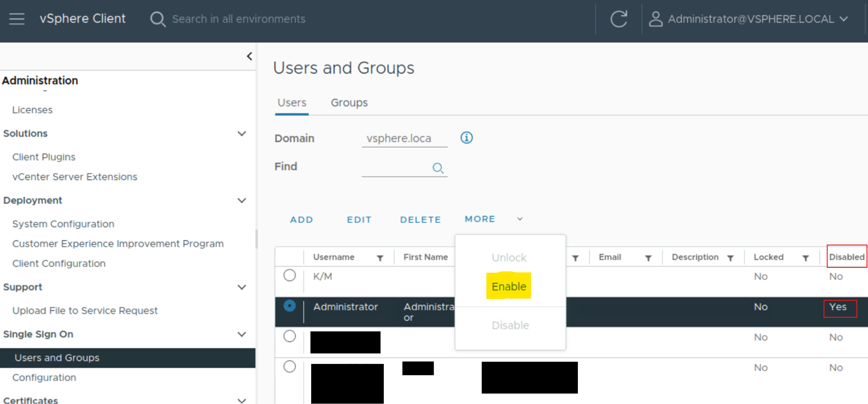Open System Configuration page
This screenshot has width=868, height=404.
point(63,224)
